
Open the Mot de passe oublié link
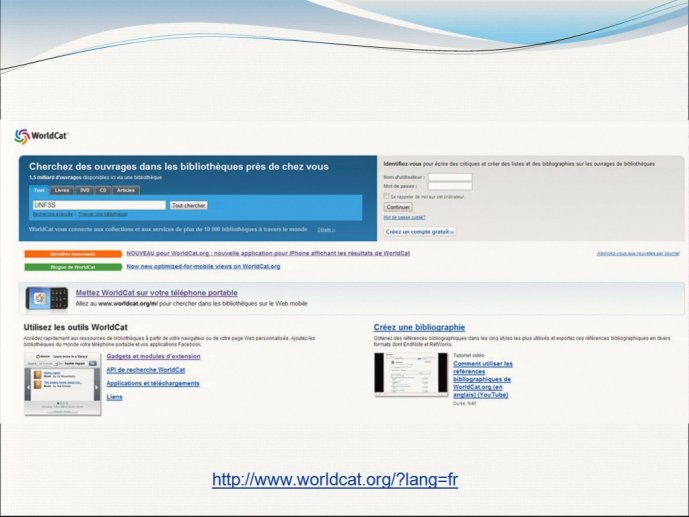[x=404, y=217]
